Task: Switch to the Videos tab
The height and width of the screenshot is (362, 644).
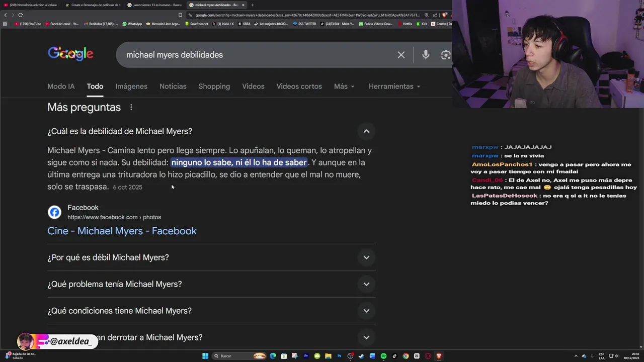Action: click(x=253, y=86)
